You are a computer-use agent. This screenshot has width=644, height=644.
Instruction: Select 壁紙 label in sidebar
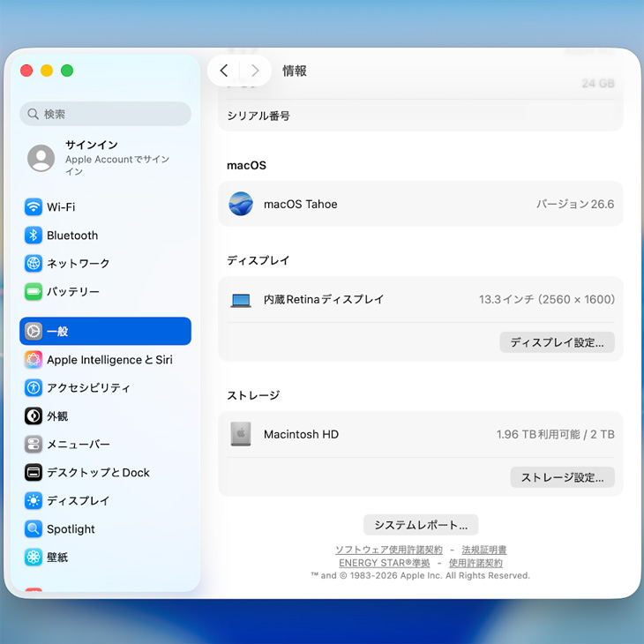(57, 558)
